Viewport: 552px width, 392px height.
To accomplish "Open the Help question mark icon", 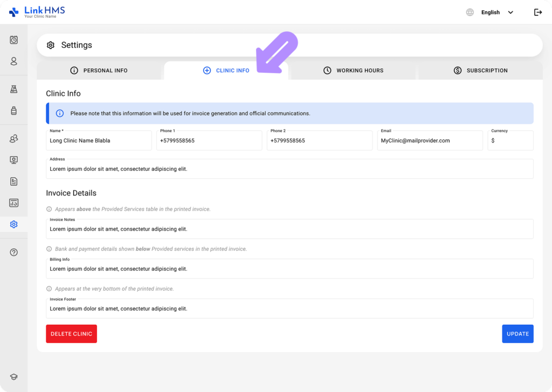I will pyautogui.click(x=13, y=252).
